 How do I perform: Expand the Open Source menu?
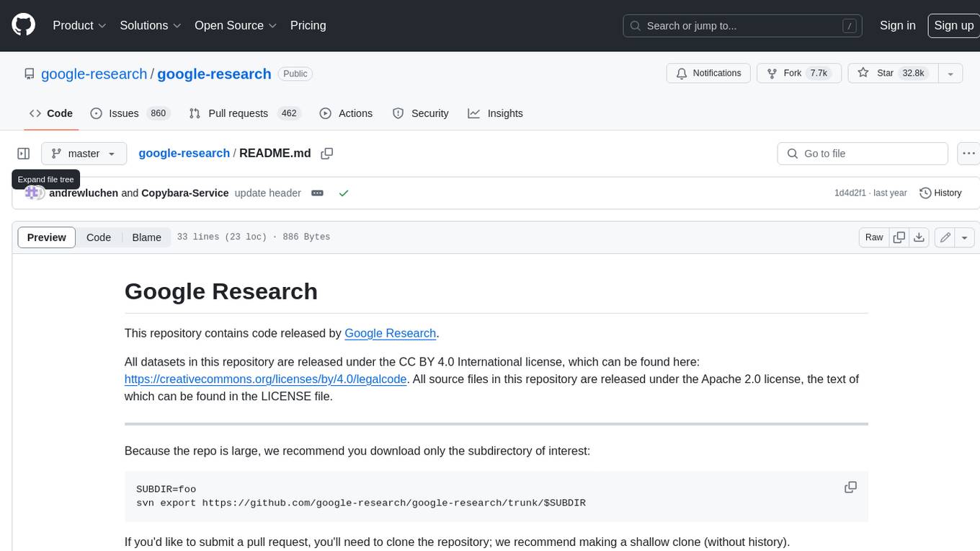[x=236, y=25]
